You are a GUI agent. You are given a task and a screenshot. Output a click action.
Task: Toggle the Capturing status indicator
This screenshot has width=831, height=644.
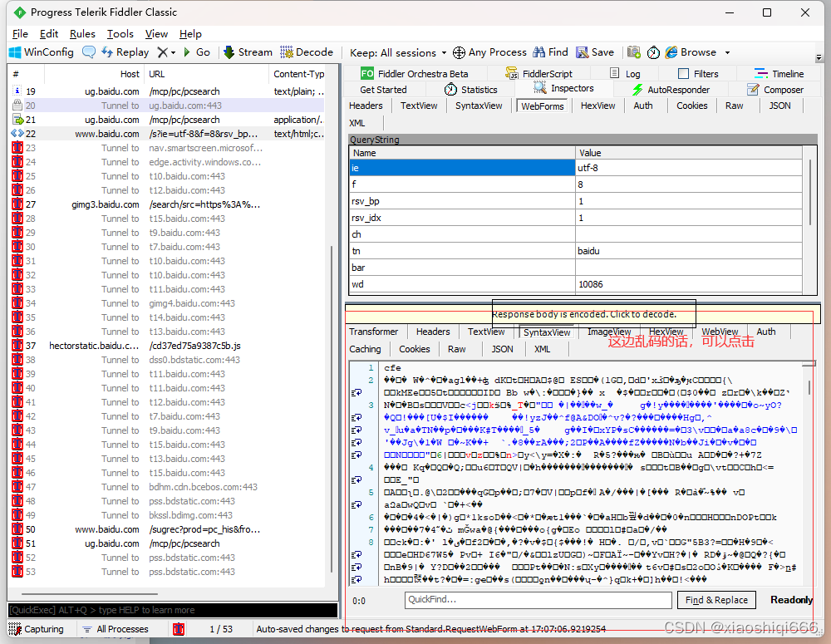pos(36,629)
